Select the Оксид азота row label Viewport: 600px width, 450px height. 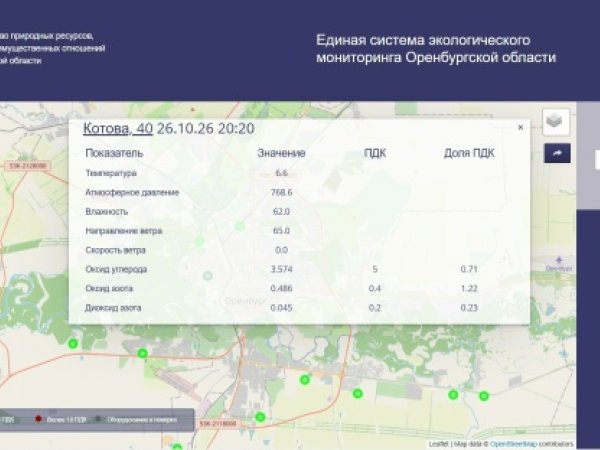[109, 289]
